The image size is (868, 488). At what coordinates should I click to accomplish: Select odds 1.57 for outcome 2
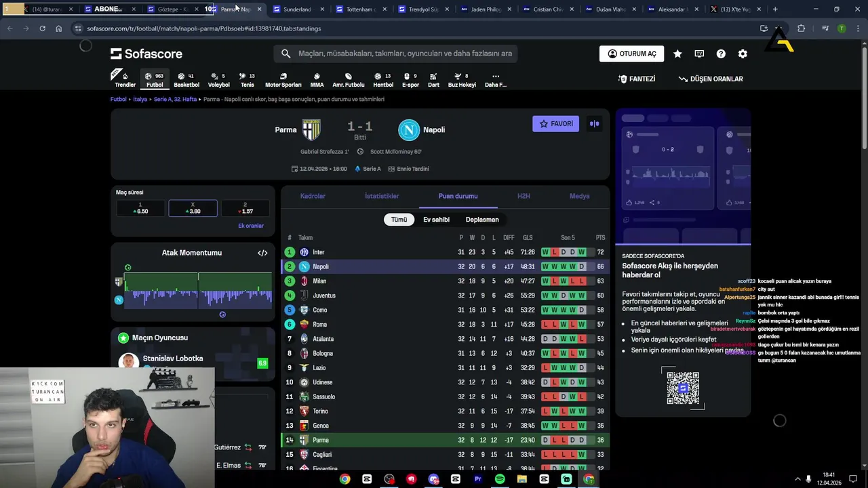(245, 208)
